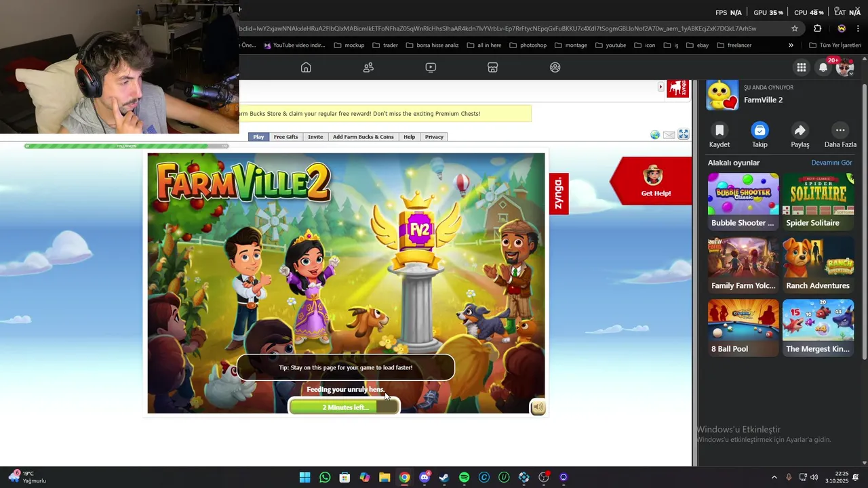Screen dimensions: 868x488
Task: Go to the Facebook Home icon
Action: pyautogui.click(x=306, y=67)
